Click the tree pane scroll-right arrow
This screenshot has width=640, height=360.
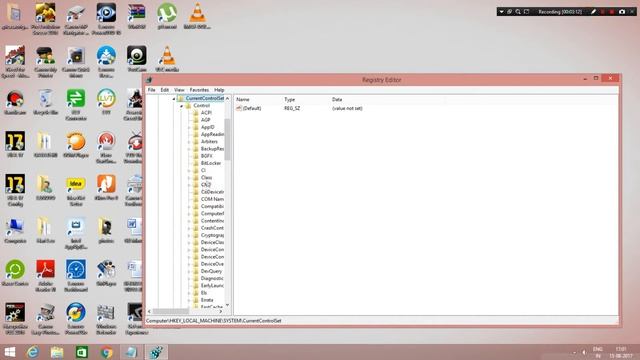221,311
